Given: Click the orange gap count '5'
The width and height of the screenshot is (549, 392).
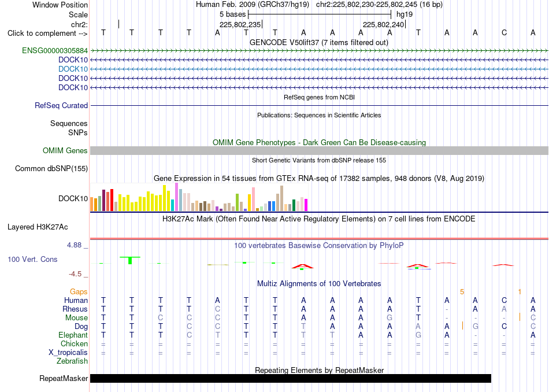Looking at the screenshot, I should [462, 292].
